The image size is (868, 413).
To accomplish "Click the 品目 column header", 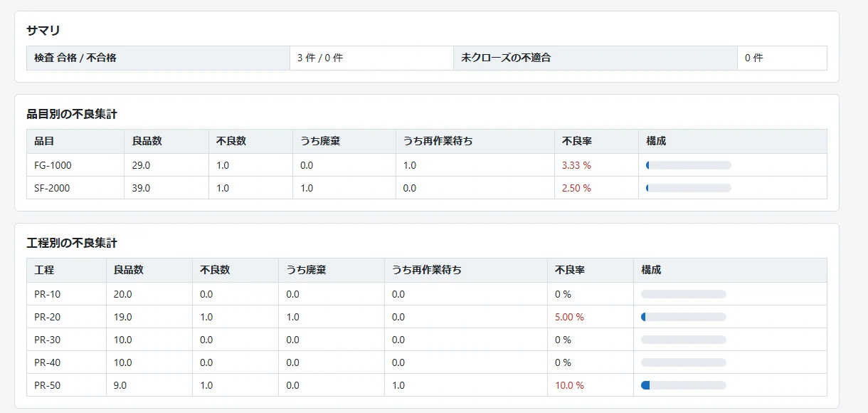I will [44, 141].
